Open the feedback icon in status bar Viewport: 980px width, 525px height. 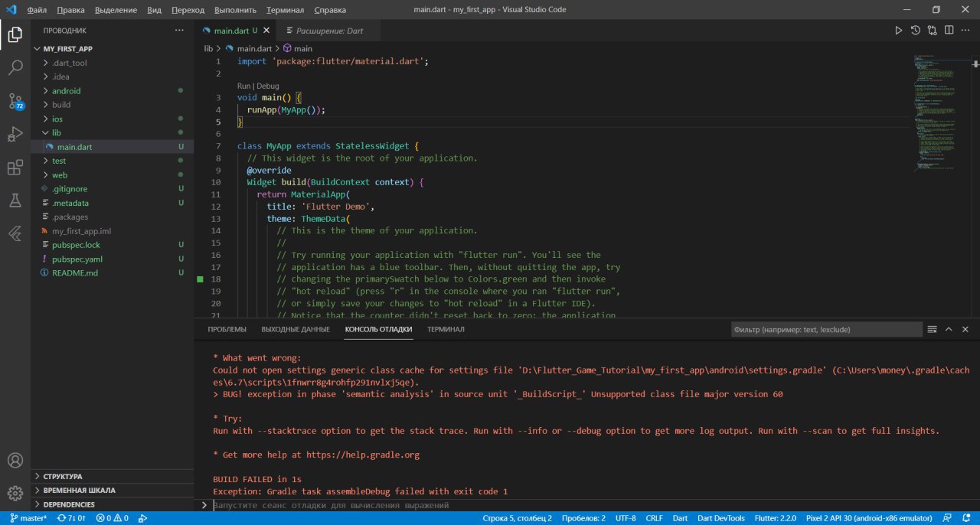pos(947,518)
